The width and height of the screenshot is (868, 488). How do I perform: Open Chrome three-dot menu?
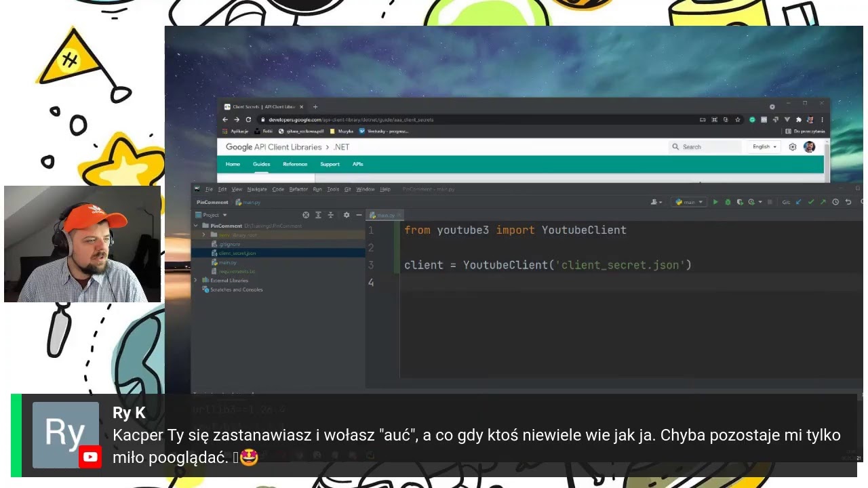pyautogui.click(x=823, y=119)
